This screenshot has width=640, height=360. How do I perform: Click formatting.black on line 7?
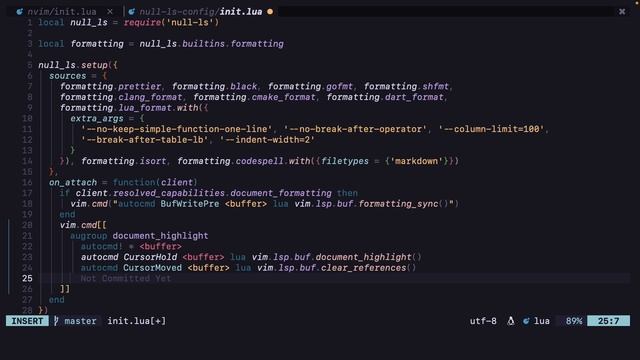click(214, 87)
